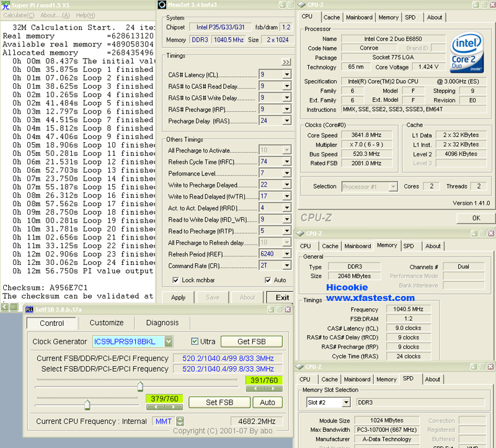
Task: Open the Customize tab in SetFSB
Action: [107, 323]
